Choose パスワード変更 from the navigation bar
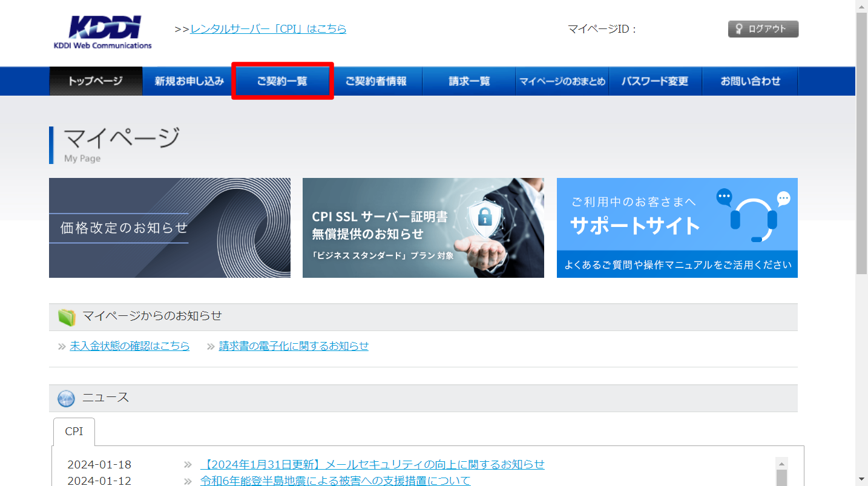The image size is (868, 486). click(655, 81)
